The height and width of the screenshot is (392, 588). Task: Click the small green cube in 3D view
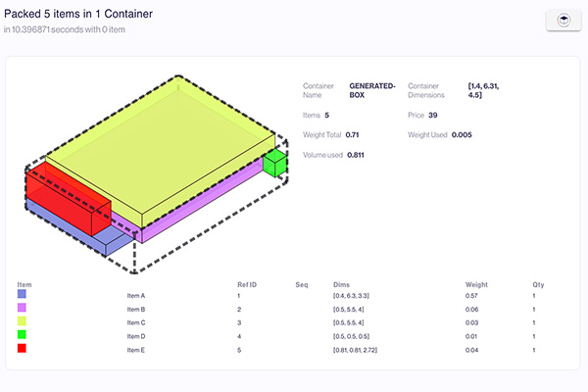[x=274, y=164]
